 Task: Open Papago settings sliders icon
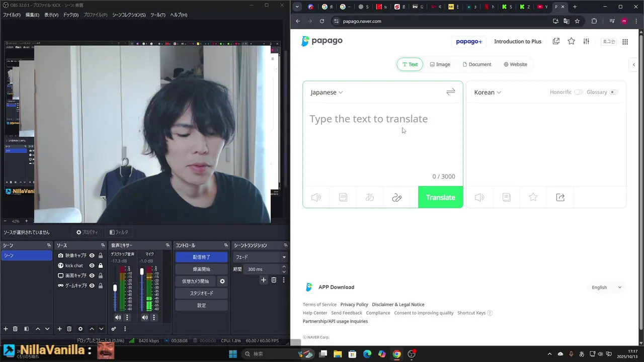[586, 41]
